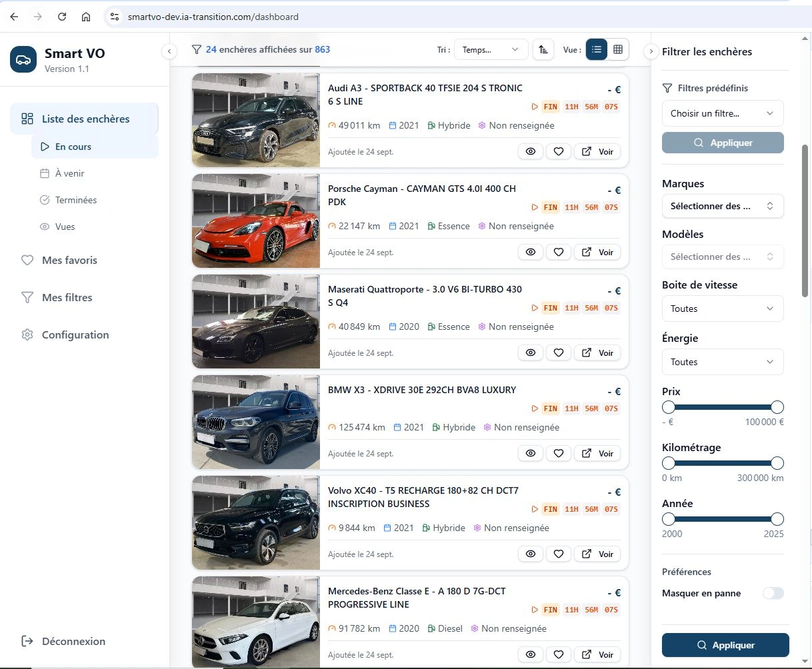Open Marques brand selector
The width and height of the screenshot is (812, 669).
pyautogui.click(x=723, y=206)
